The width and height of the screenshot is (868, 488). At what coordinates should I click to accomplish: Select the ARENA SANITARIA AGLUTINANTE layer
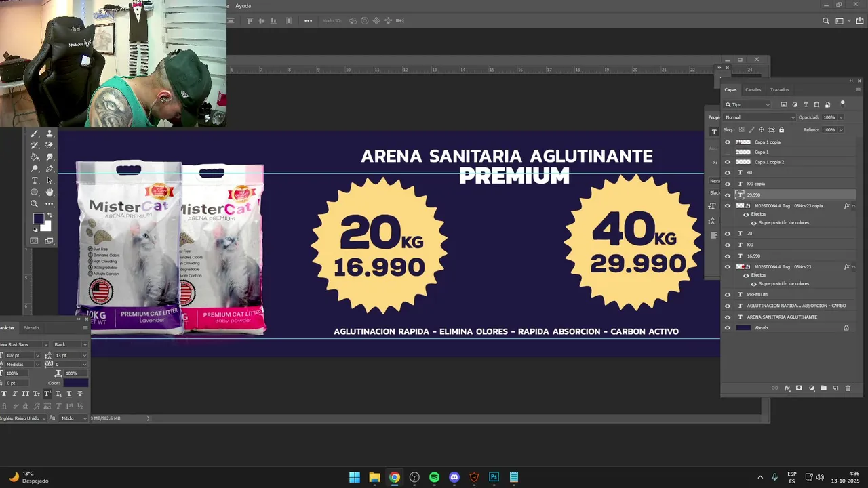789,317
